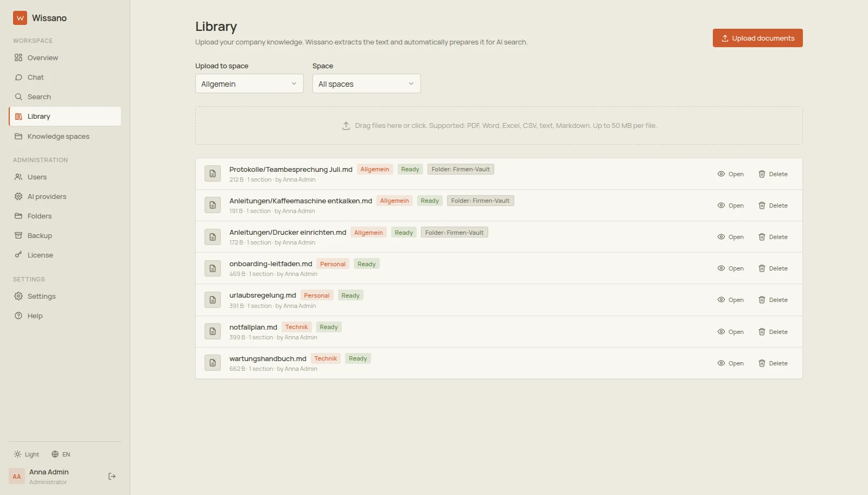This screenshot has height=495, width=868.
Task: Click file icon of urlaubsregelung.md
Action: [213, 300]
